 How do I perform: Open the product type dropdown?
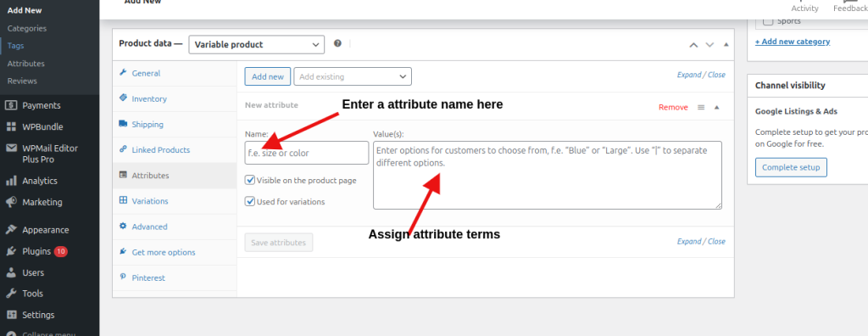256,44
